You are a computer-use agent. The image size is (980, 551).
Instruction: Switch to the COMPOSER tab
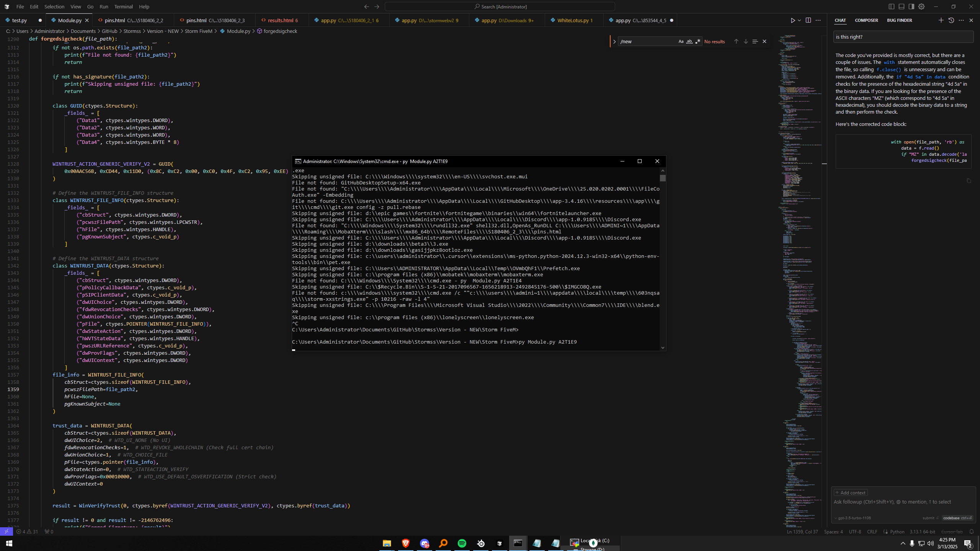click(866, 20)
